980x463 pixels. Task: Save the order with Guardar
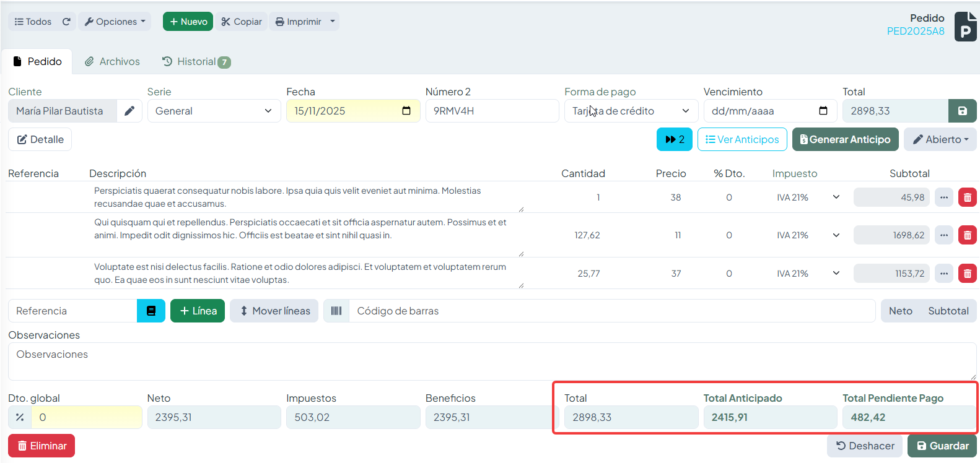(x=942, y=446)
